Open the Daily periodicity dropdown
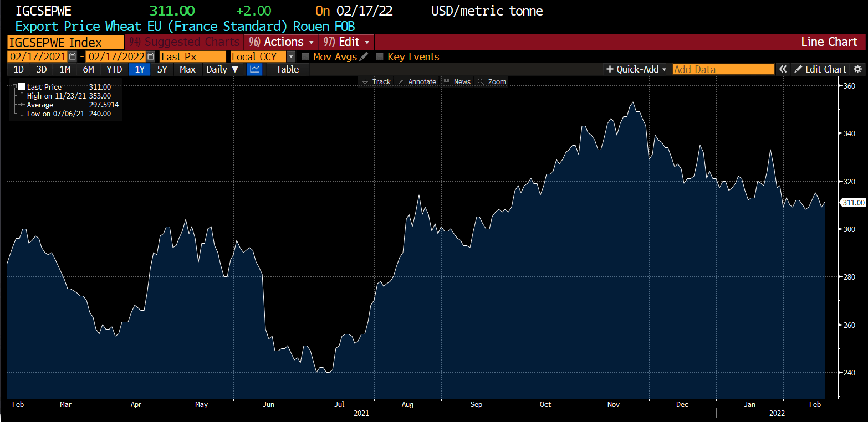Image resolution: width=868 pixels, height=422 pixels. 222,69
